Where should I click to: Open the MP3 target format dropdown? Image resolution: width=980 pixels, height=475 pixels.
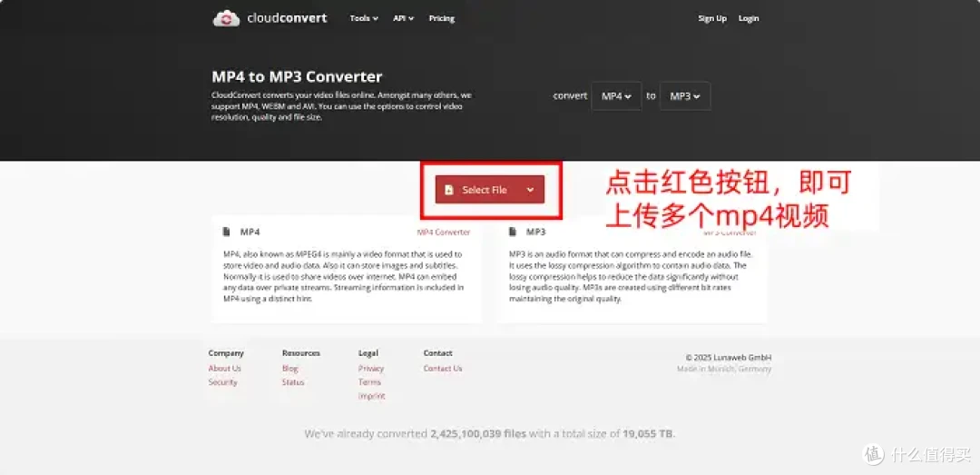tap(685, 96)
